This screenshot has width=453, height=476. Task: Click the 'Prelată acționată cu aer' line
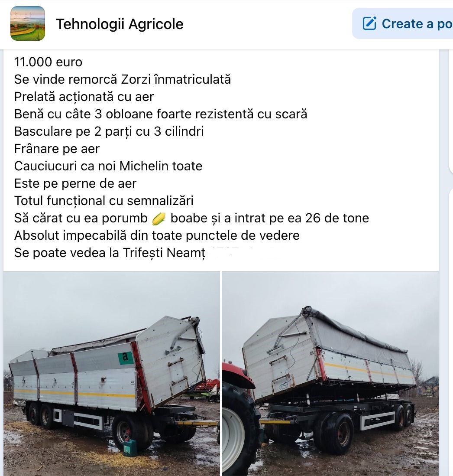pos(84,97)
